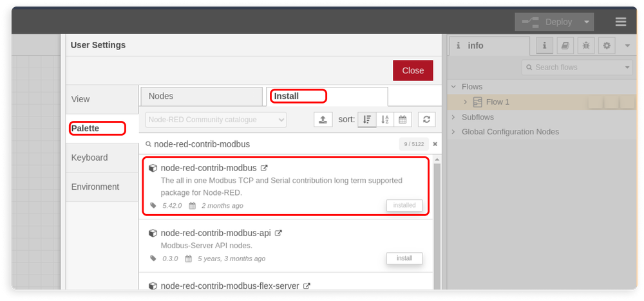This screenshot has height=301, width=644.
Task: Open external link for node-red-contrib-modbus-api
Action: 278,233
